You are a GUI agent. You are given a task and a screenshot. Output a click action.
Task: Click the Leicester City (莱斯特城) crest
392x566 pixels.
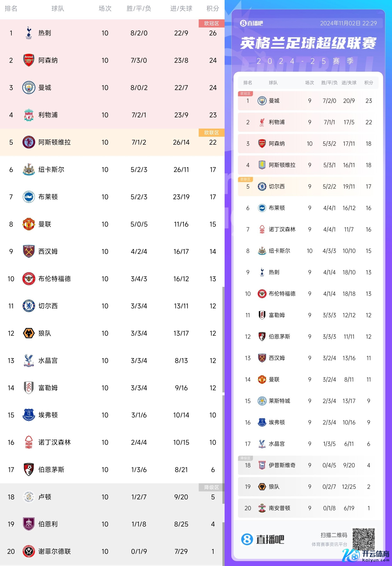pos(262,401)
